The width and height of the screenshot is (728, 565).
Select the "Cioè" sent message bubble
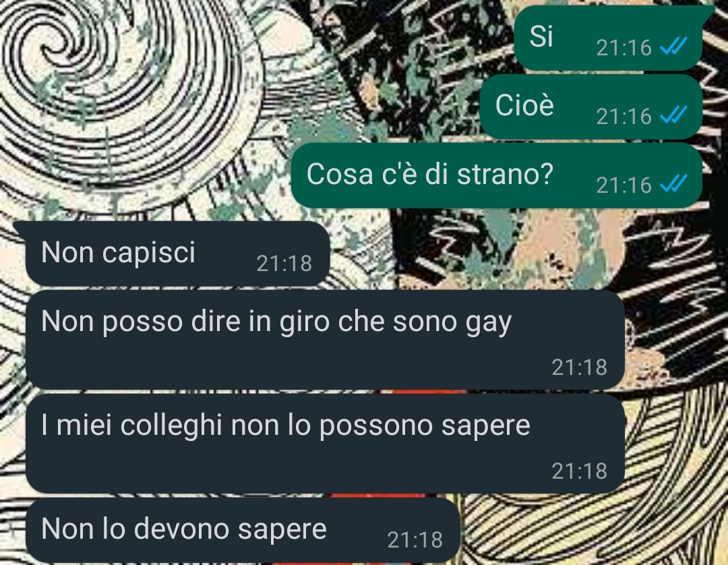click(x=590, y=107)
